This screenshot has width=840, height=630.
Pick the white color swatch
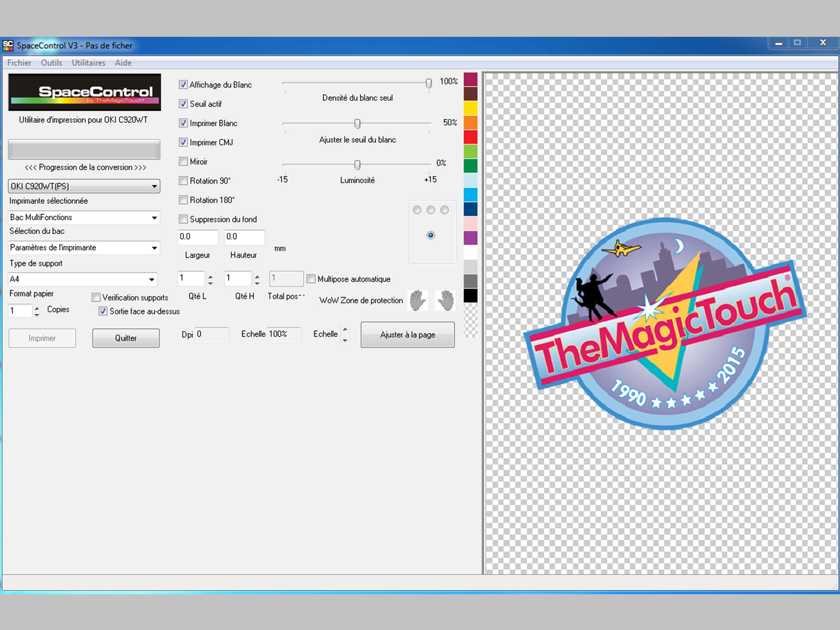click(x=470, y=252)
